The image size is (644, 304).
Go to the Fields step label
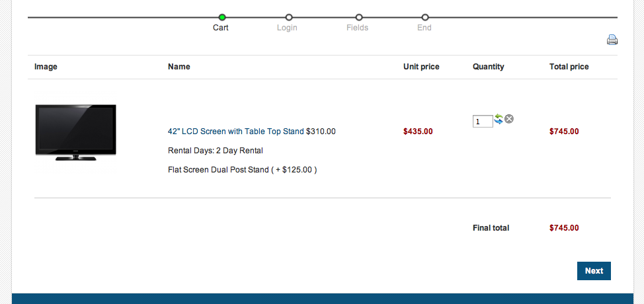(x=357, y=28)
